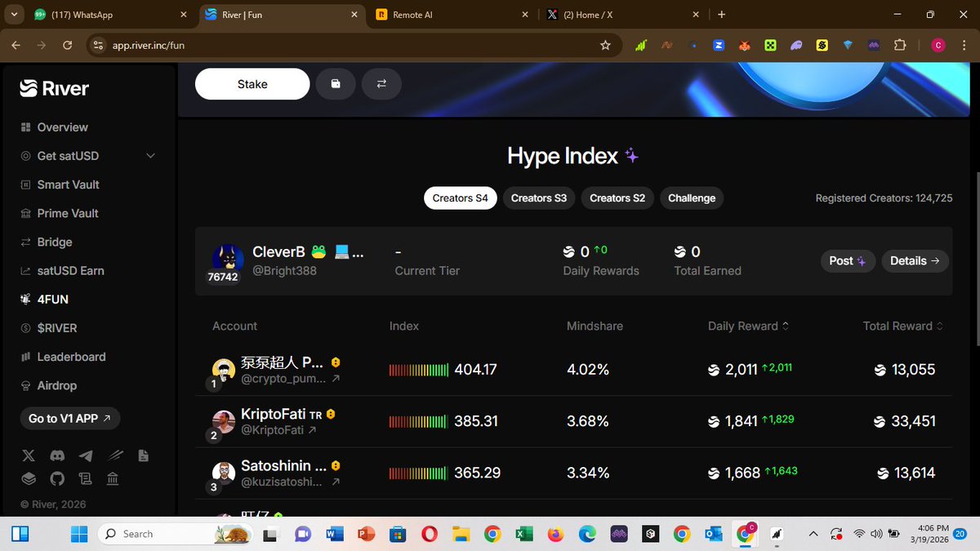Reload the page using the refresh icon
The width and height of the screenshot is (980, 551).
pyautogui.click(x=68, y=46)
